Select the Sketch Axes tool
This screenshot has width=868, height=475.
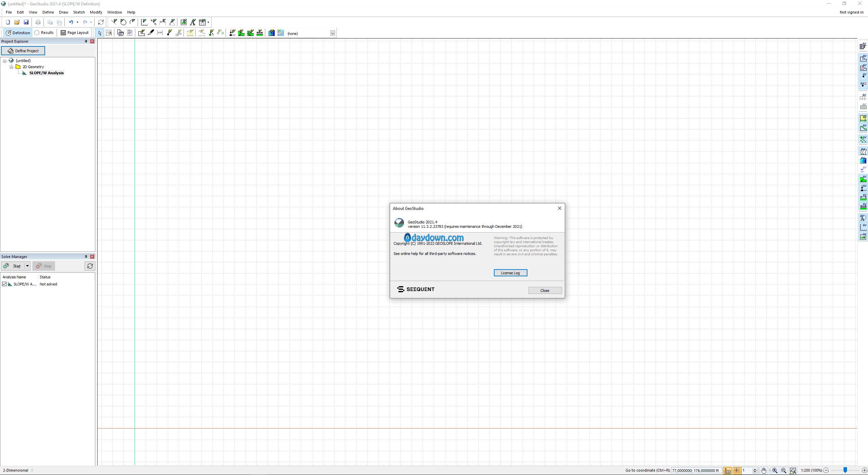(x=144, y=22)
